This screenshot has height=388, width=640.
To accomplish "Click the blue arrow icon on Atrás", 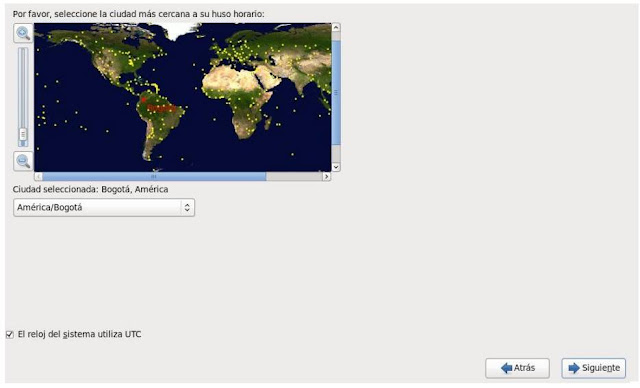I will (x=506, y=368).
